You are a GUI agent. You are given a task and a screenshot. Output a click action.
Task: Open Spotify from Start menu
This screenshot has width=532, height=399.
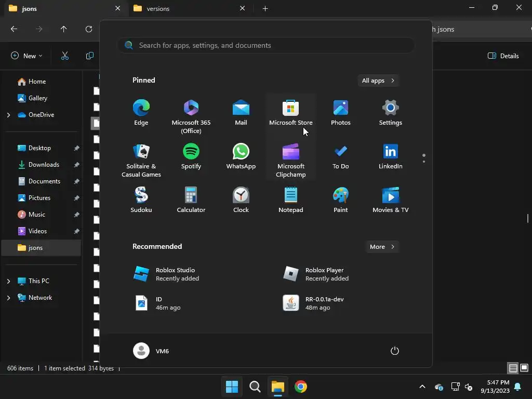pyautogui.click(x=191, y=156)
